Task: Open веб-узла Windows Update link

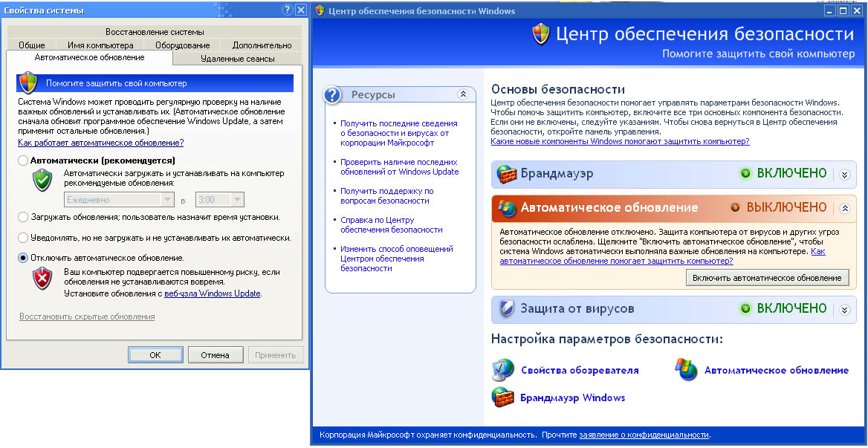Action: click(x=212, y=293)
